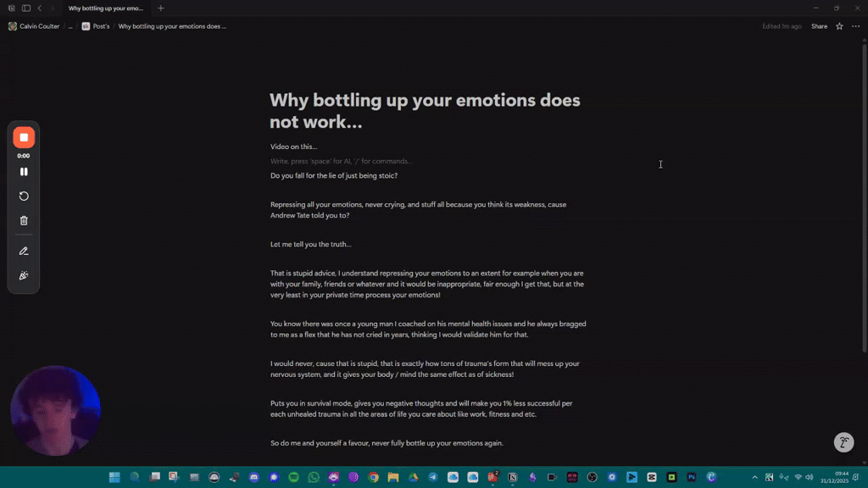Click the webcam preview bubble
868x488 pixels.
pos(54,410)
